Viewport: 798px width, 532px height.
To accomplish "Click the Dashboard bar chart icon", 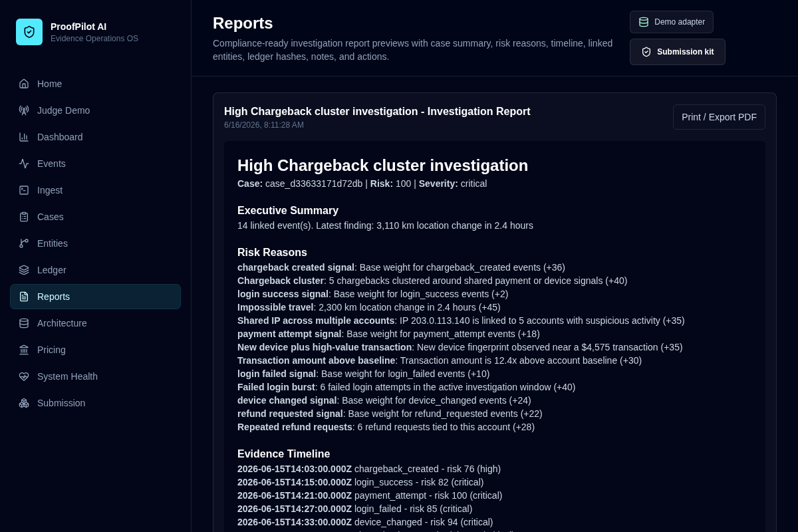I will pyautogui.click(x=24, y=137).
